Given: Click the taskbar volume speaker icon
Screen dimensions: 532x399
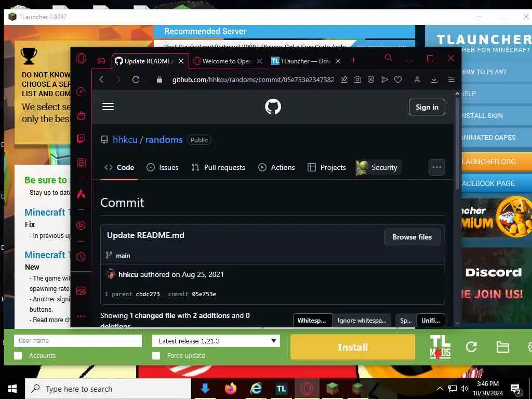Looking at the screenshot, I should point(464,389).
